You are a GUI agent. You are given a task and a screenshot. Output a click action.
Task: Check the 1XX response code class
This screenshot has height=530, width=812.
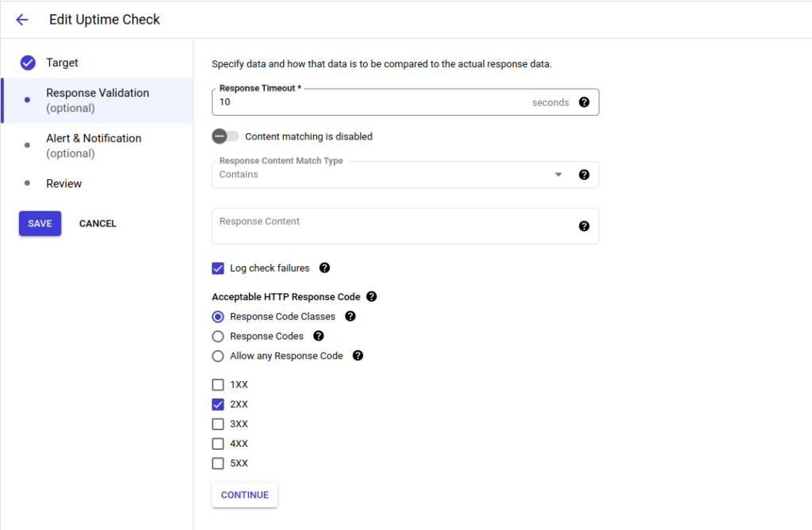(218, 384)
